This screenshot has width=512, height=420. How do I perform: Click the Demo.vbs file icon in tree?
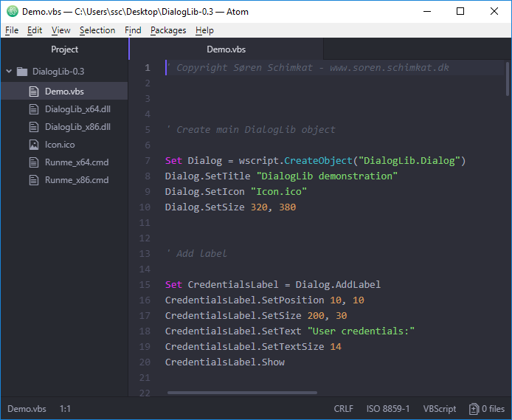pos(34,91)
